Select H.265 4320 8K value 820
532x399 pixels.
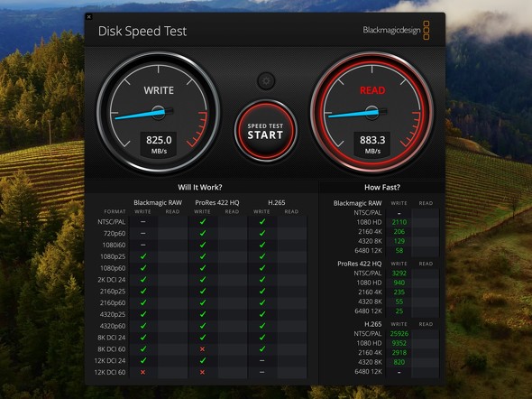[399, 362]
